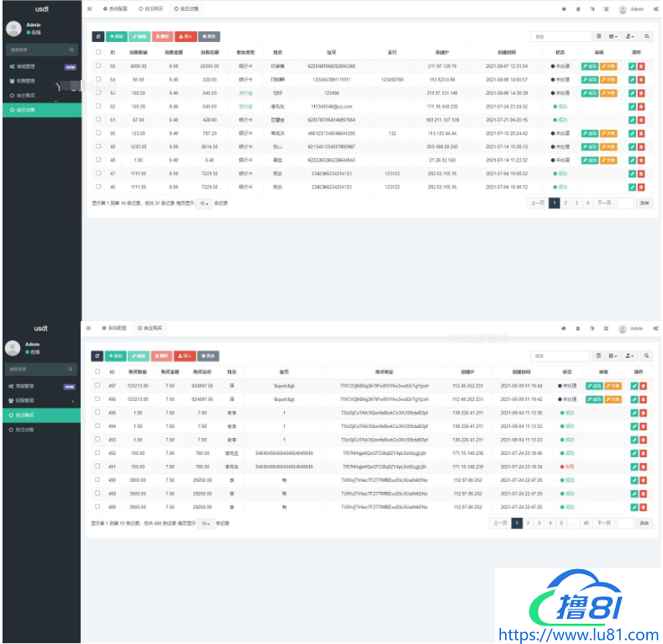Image resolution: width=663 pixels, height=644 pixels.
Task: Click the search icon above the purchase table
Action: click(x=646, y=356)
